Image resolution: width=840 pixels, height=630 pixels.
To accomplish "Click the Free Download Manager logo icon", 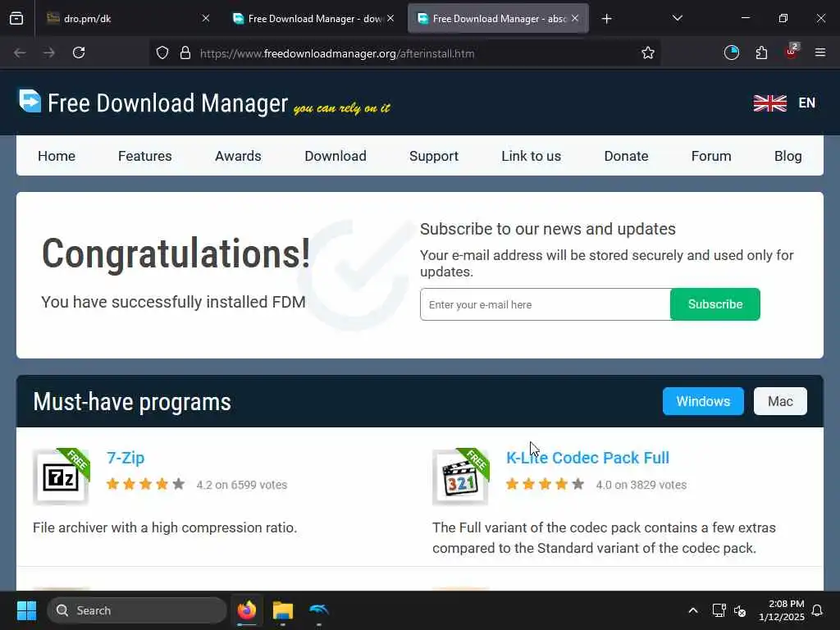I will pos(30,101).
